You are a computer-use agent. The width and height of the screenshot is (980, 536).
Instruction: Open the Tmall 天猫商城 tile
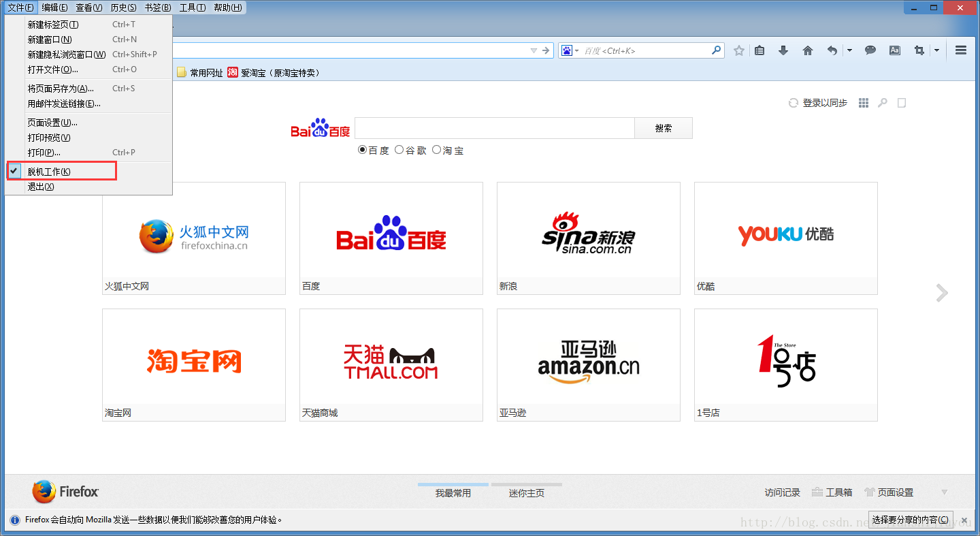coord(391,365)
